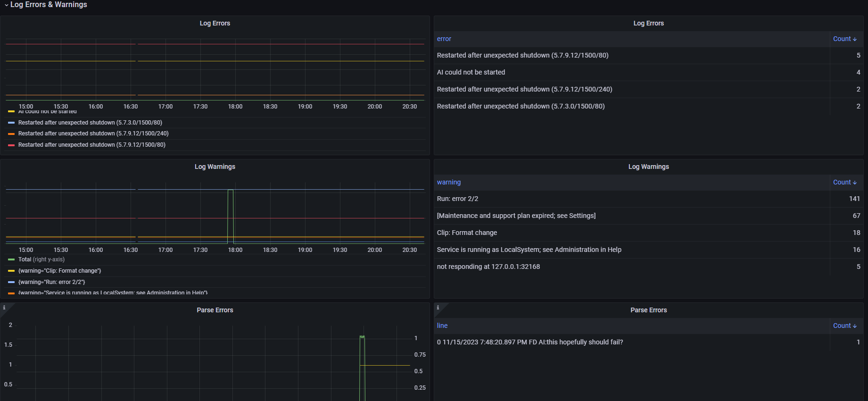Click info icon on Parse Errors table panel
Viewport: 868px width, 401px height.
438,308
